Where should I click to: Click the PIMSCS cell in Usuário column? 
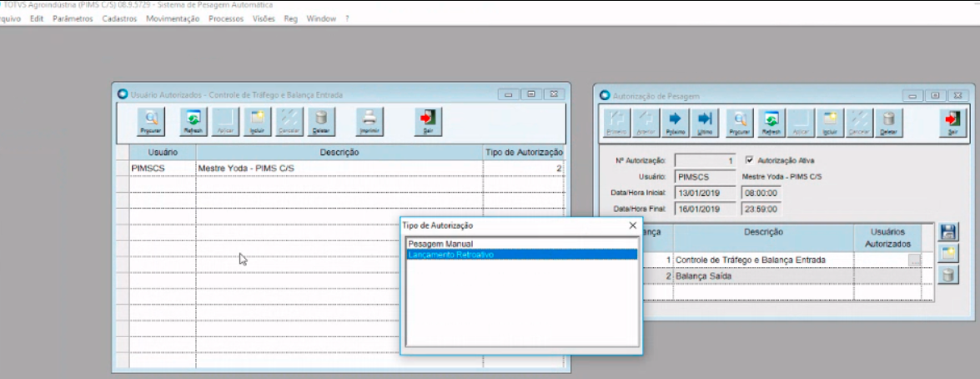[163, 169]
